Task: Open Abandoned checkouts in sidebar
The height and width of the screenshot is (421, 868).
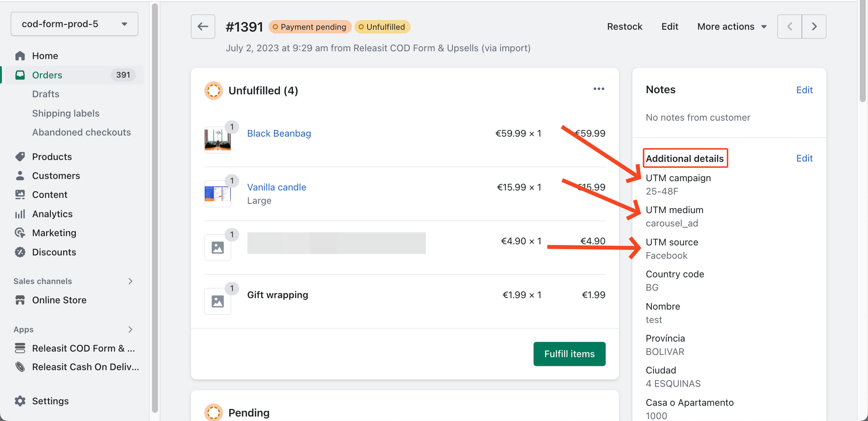Action: 82,132
